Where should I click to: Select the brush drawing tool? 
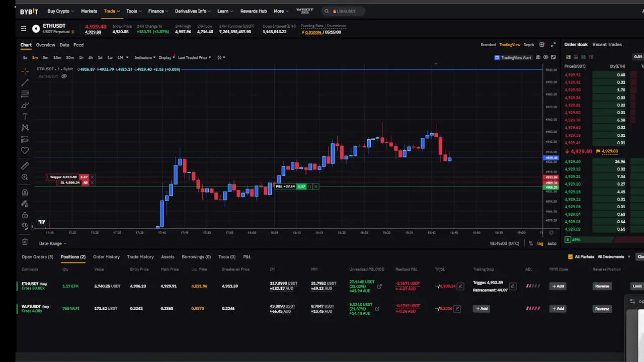click(25, 105)
